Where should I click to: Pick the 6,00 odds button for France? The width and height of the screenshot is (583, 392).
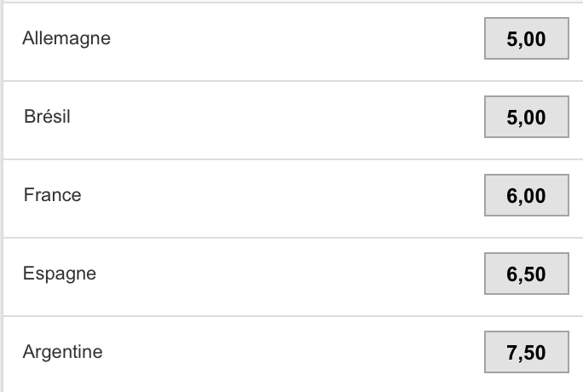[x=527, y=195]
